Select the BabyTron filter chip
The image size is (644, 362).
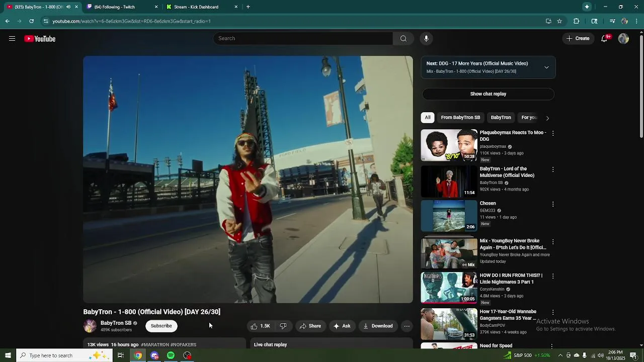[x=501, y=118]
